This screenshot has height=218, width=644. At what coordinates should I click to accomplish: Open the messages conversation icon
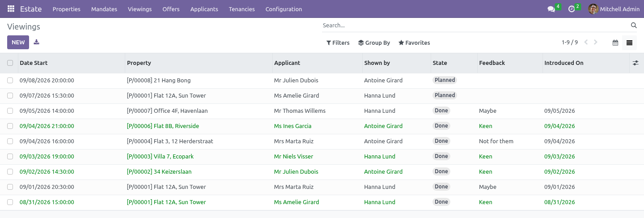pyautogui.click(x=551, y=9)
